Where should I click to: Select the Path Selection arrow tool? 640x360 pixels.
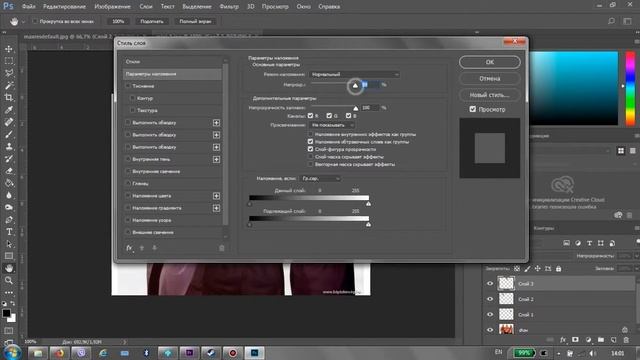[x=9, y=244]
